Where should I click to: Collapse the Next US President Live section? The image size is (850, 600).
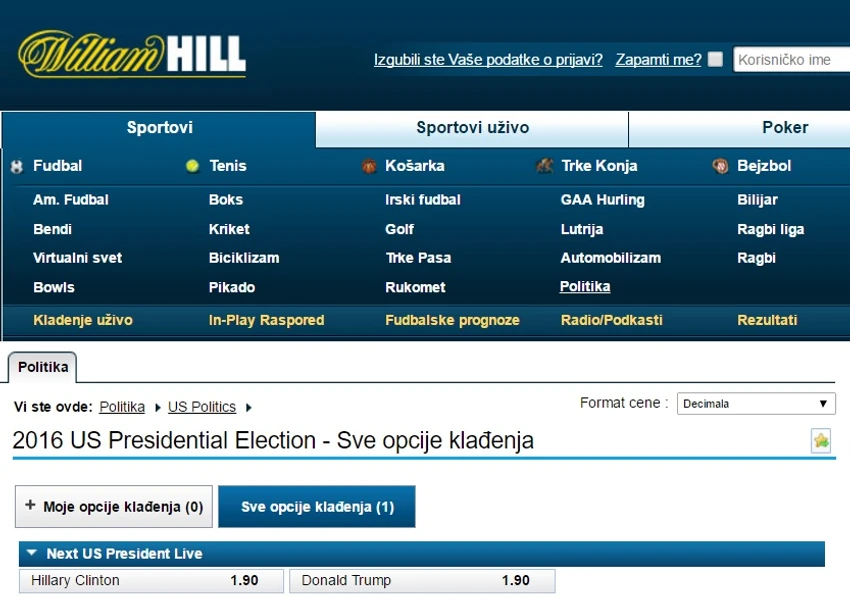[x=32, y=553]
